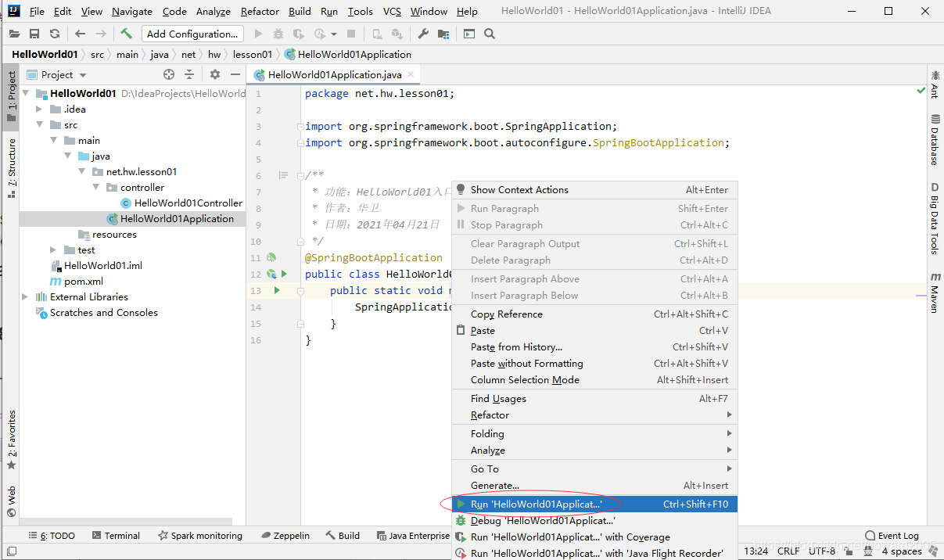
Task: Click the Synchronize refresh toolbar icon
Action: (x=54, y=34)
